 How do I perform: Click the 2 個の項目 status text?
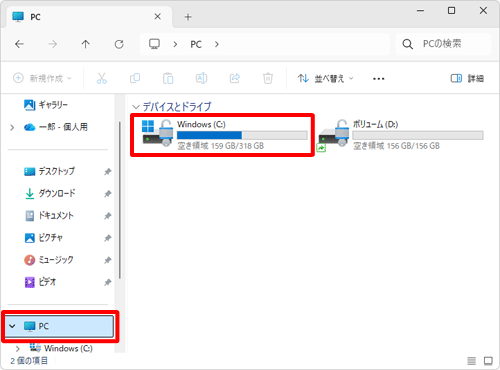coord(29,361)
